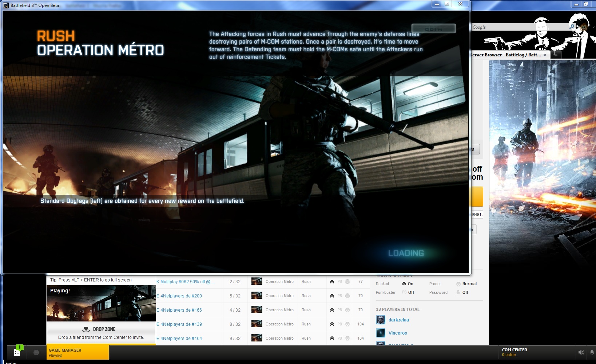596x364 pixels.
Task: Click the skull preset icon in the Multiplay #062 row
Action: pos(347,281)
